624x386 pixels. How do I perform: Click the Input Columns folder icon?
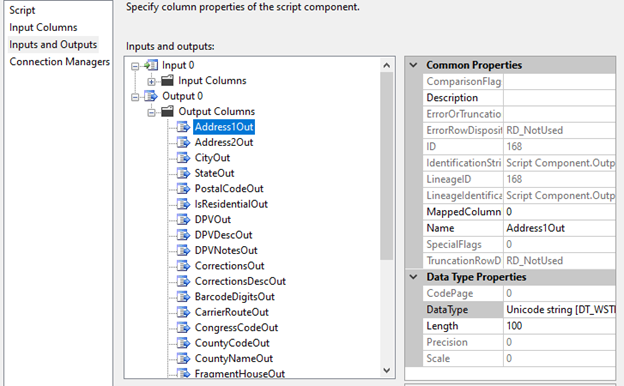[x=167, y=80]
